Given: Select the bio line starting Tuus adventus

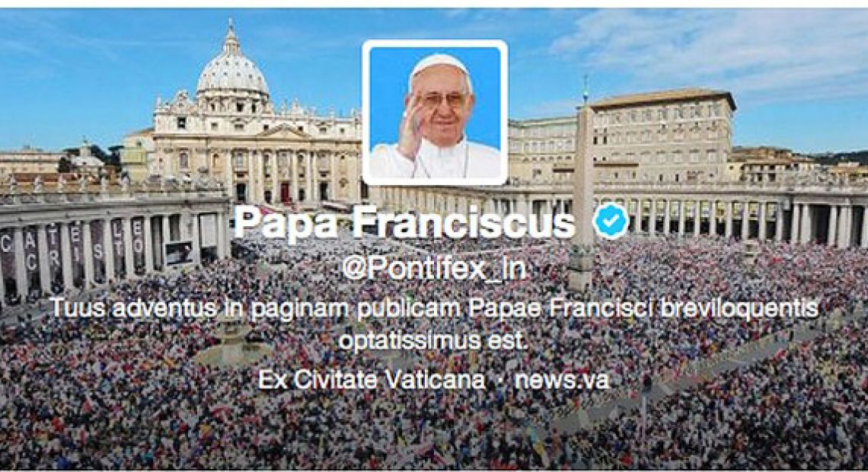Looking at the screenshot, I should pos(434,309).
